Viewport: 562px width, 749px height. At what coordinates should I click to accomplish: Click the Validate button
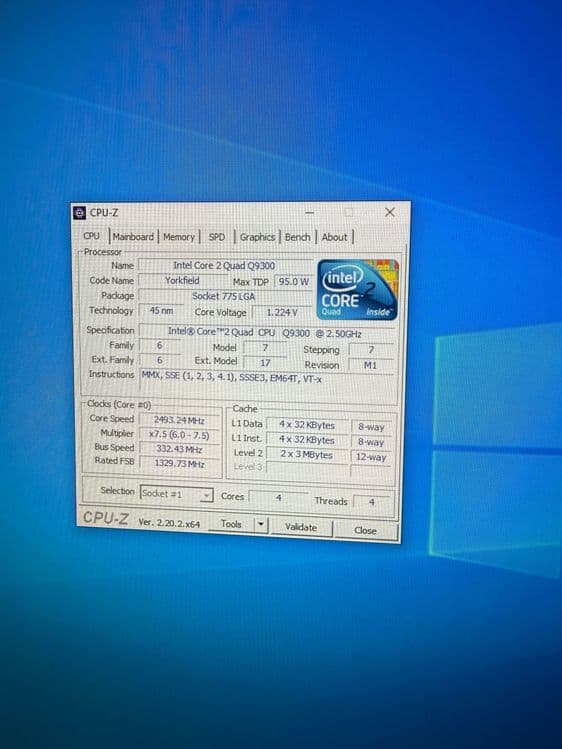click(x=301, y=527)
